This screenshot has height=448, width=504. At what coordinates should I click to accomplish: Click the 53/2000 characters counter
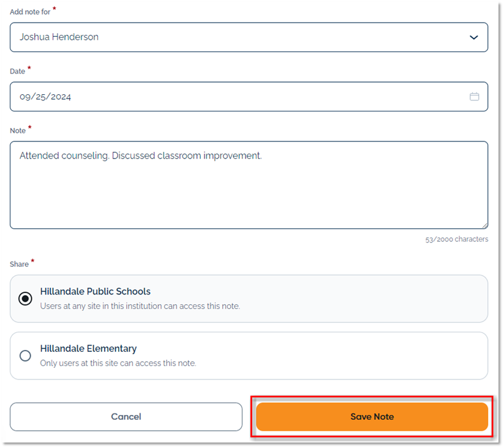[x=457, y=239]
